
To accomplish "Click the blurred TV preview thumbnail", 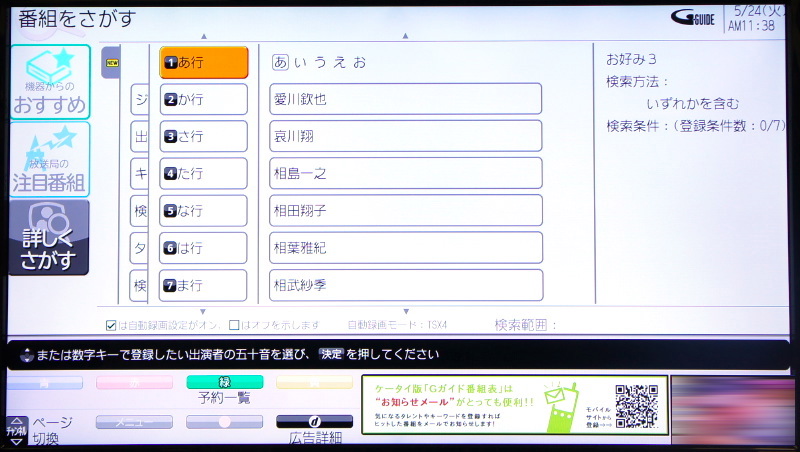I will coord(733,410).
